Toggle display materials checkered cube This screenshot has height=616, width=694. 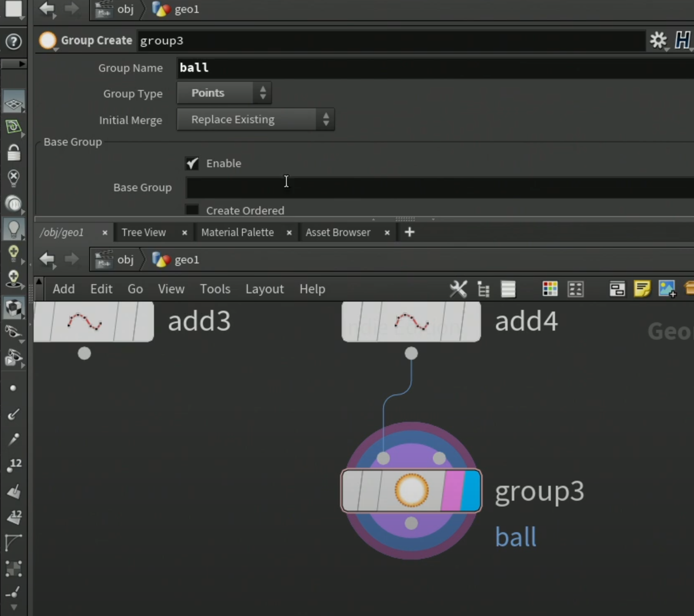(13, 308)
